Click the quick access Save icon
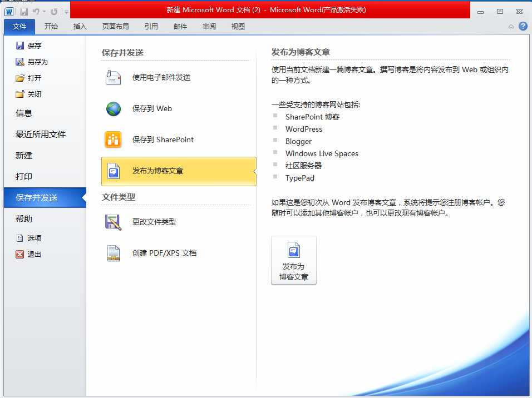 (24, 12)
